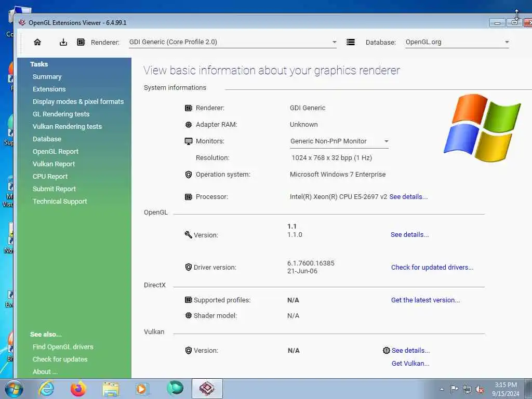Open the Summary task
Image resolution: width=532 pixels, height=399 pixels.
click(x=47, y=77)
